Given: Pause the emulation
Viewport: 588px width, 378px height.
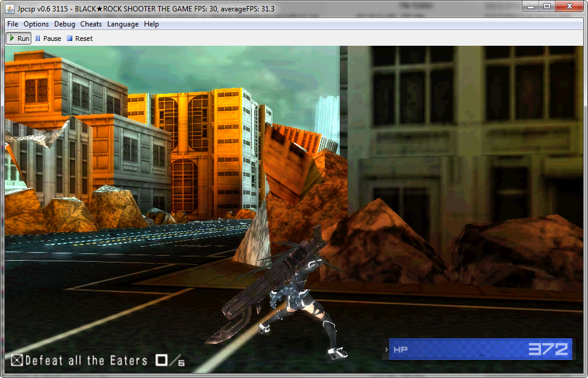Looking at the screenshot, I should 48,38.
